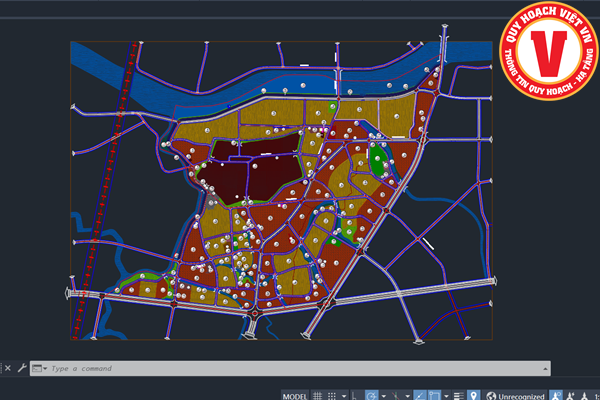600x400 pixels.
Task: Toggle ortho mode restriction icon
Action: click(356, 396)
